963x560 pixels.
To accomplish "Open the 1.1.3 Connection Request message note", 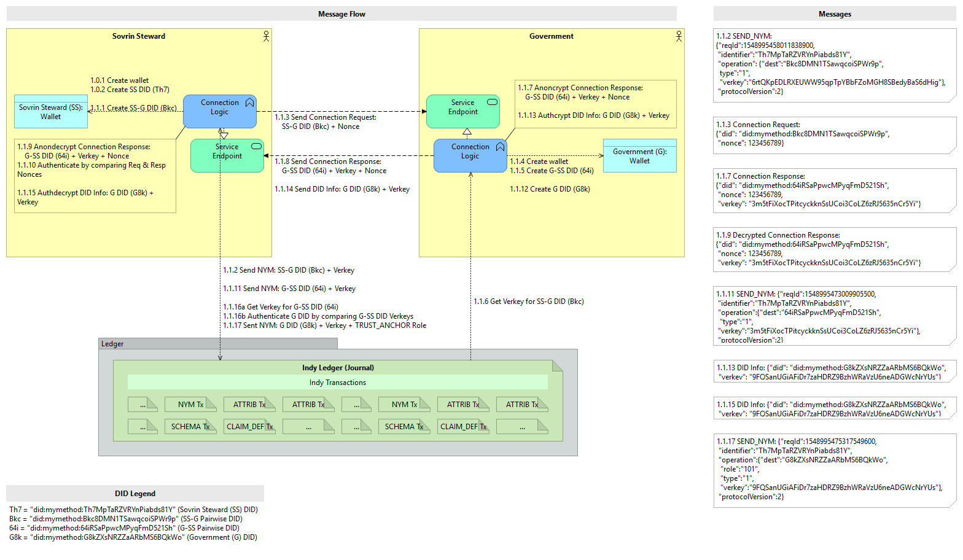I will tap(835, 135).
